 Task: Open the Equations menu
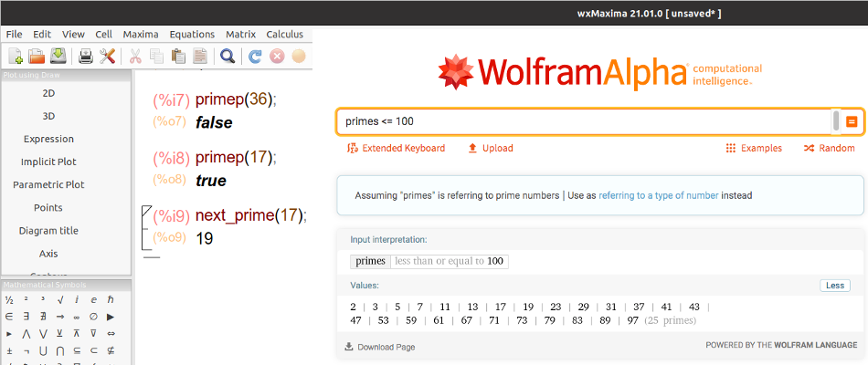tap(192, 35)
